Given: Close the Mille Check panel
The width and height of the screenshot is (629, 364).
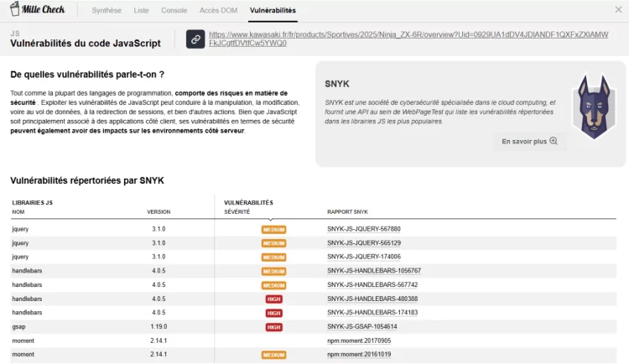Looking at the screenshot, I should pos(618,9).
